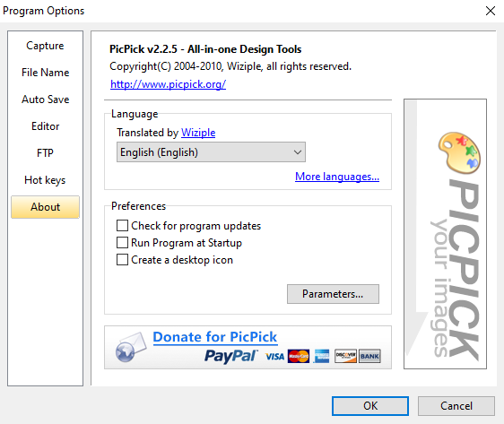Click the VISA card logo
504x424 pixels.
pyautogui.click(x=274, y=357)
